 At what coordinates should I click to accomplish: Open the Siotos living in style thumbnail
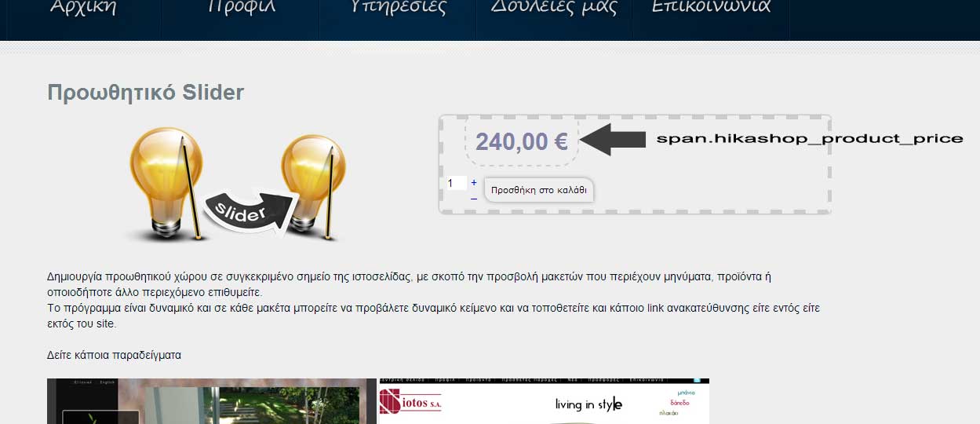544,401
